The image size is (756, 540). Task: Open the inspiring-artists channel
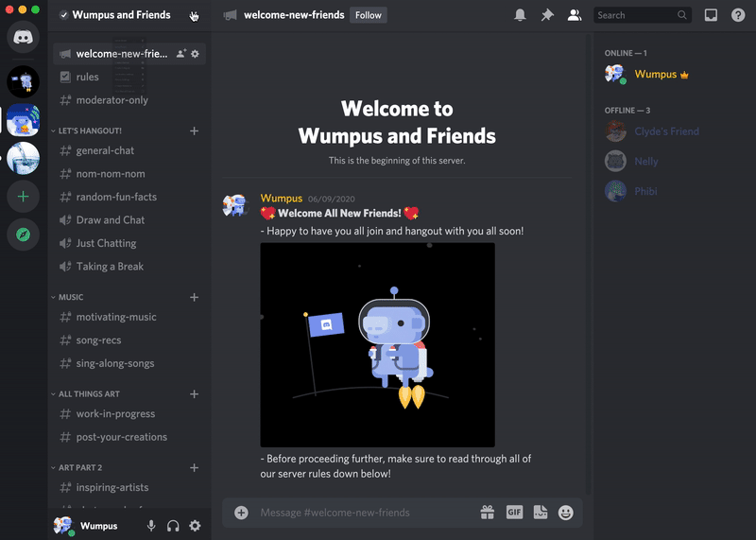(129, 487)
